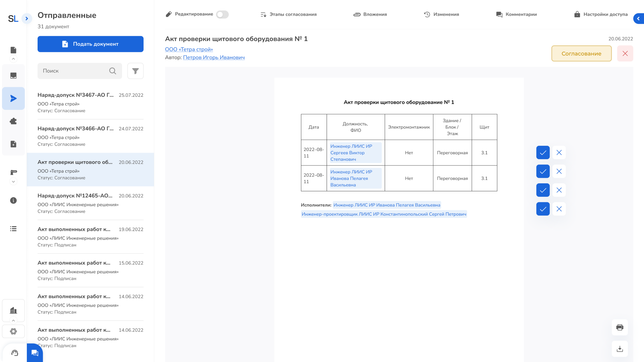Screen dimensions: 644x362
Task: Open the filter funnel icon
Action: (135, 71)
